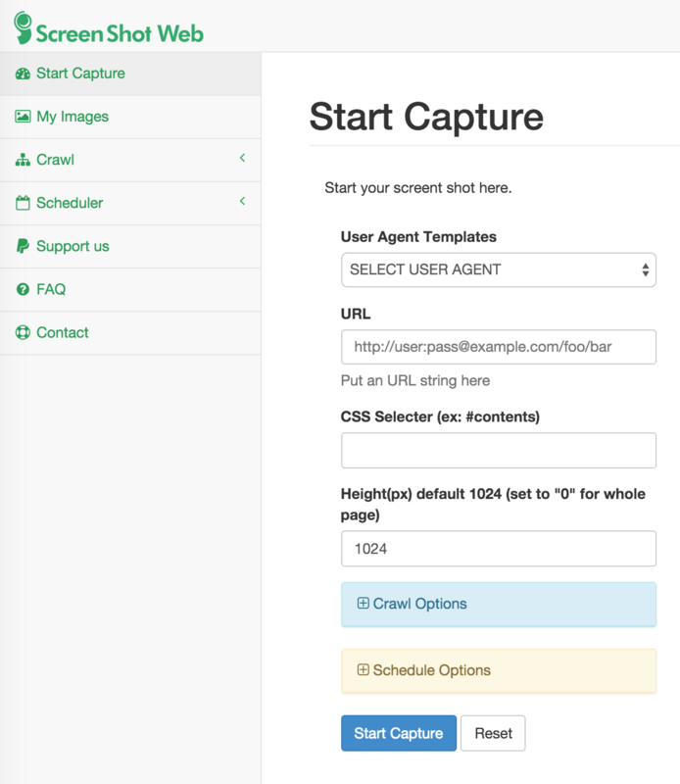Expand the Schedule Options panel

499,670
